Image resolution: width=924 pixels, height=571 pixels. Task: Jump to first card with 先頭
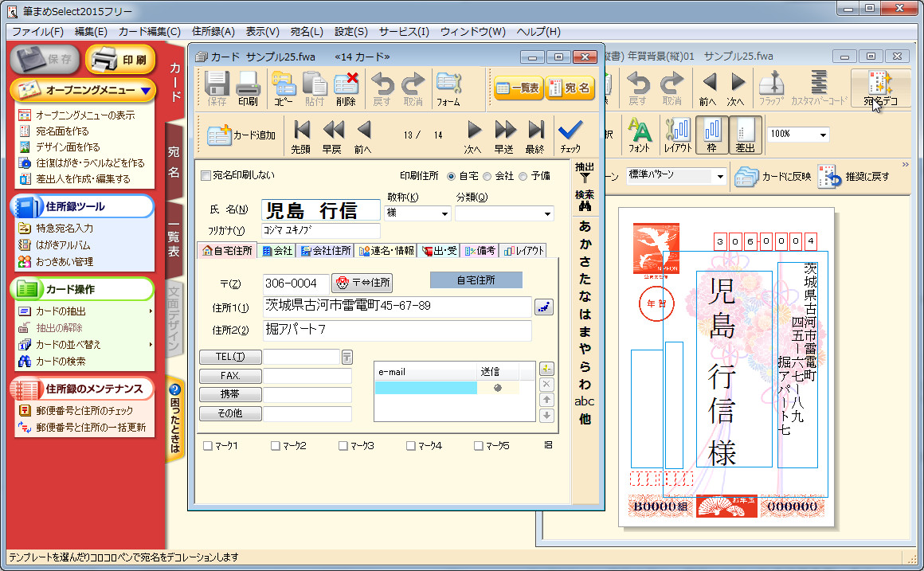(x=301, y=137)
